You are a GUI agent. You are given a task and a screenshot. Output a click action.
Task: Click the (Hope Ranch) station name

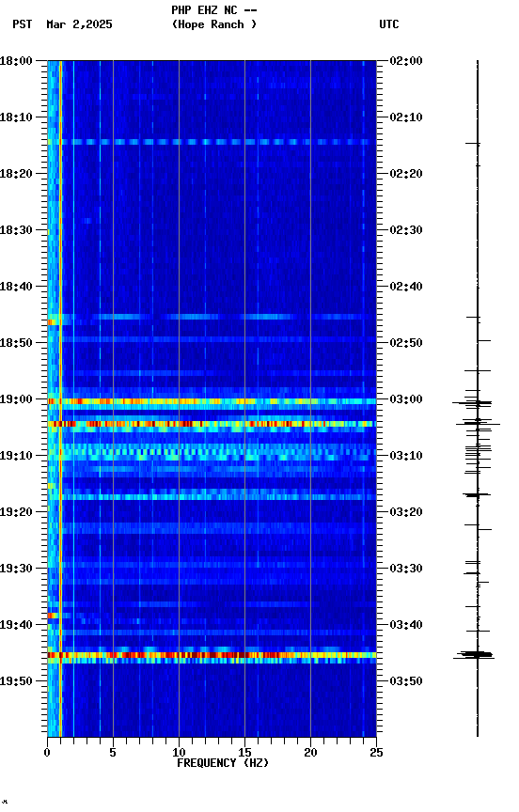click(214, 24)
